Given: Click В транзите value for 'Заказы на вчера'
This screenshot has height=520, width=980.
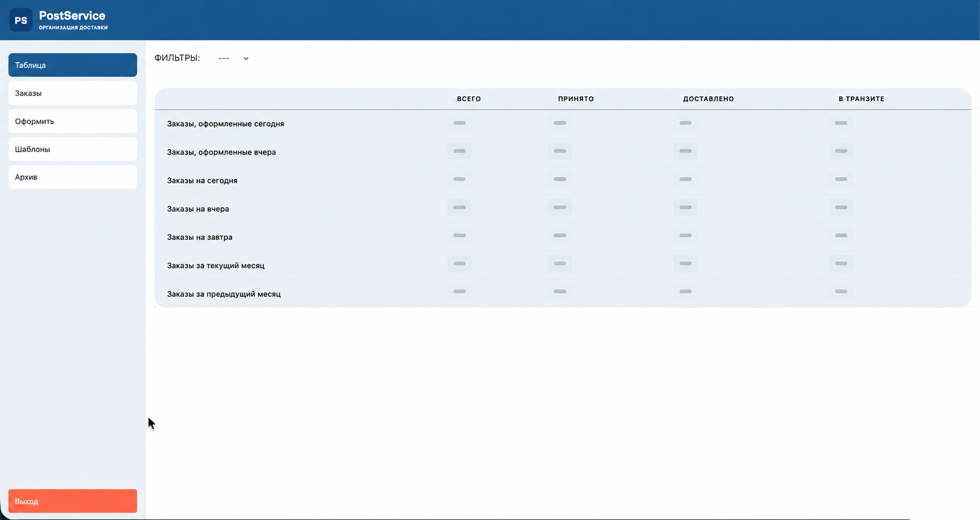Looking at the screenshot, I should coord(841,207).
